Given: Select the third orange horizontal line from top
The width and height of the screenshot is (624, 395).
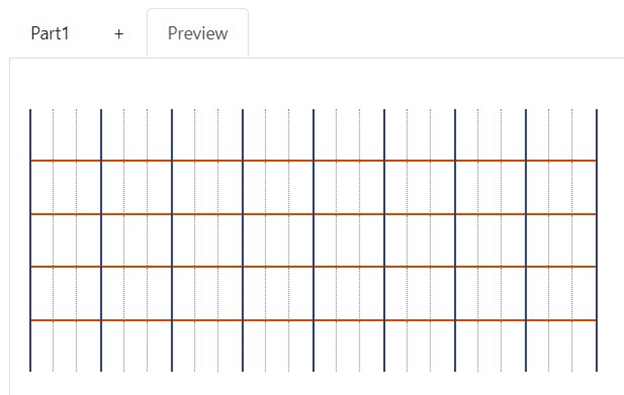Looking at the screenshot, I should point(314,267).
